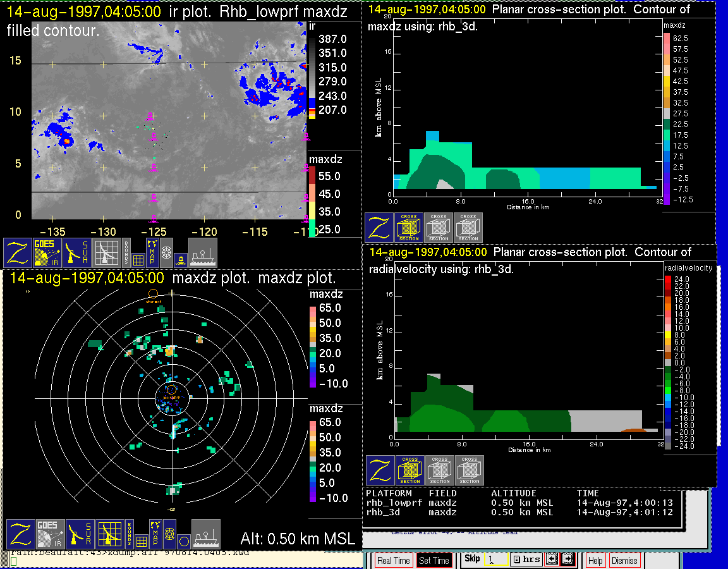
Task: Click the Dismiss button
Action: pyautogui.click(x=624, y=560)
